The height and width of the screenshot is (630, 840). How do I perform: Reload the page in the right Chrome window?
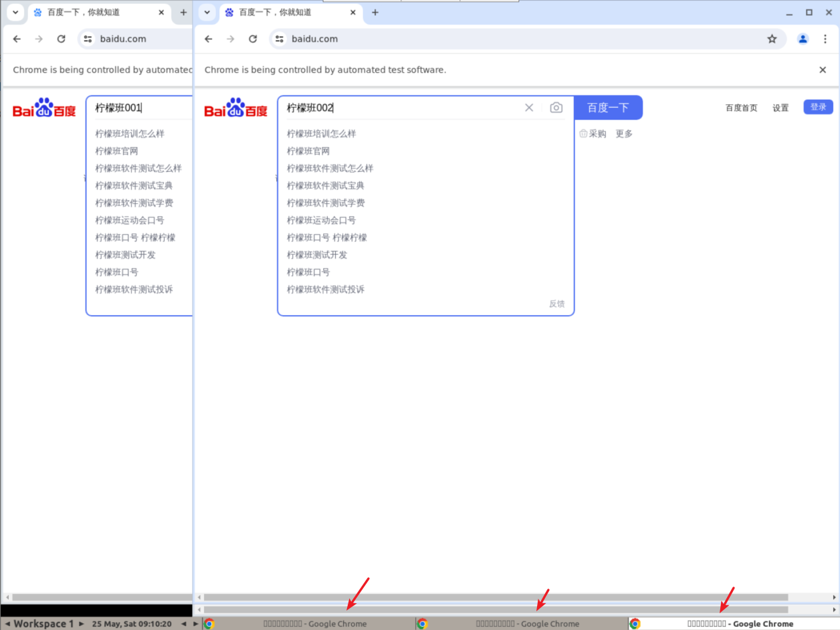[x=253, y=39]
